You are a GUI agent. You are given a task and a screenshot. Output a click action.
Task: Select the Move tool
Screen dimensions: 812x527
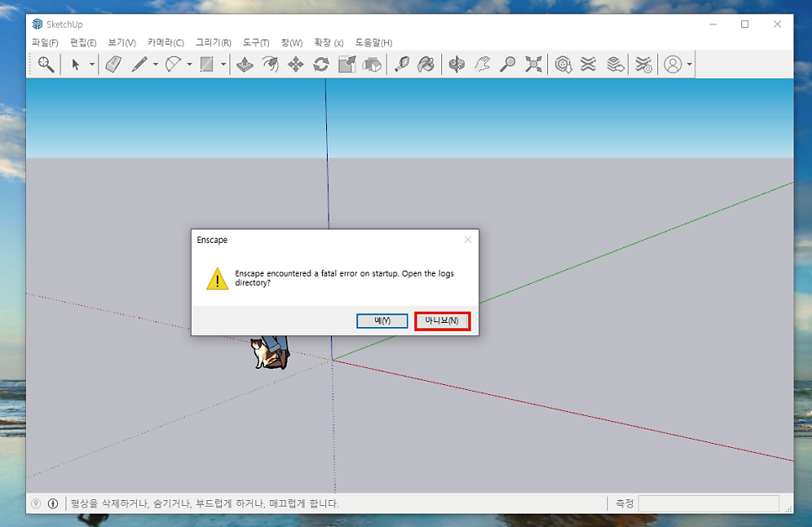click(296, 64)
